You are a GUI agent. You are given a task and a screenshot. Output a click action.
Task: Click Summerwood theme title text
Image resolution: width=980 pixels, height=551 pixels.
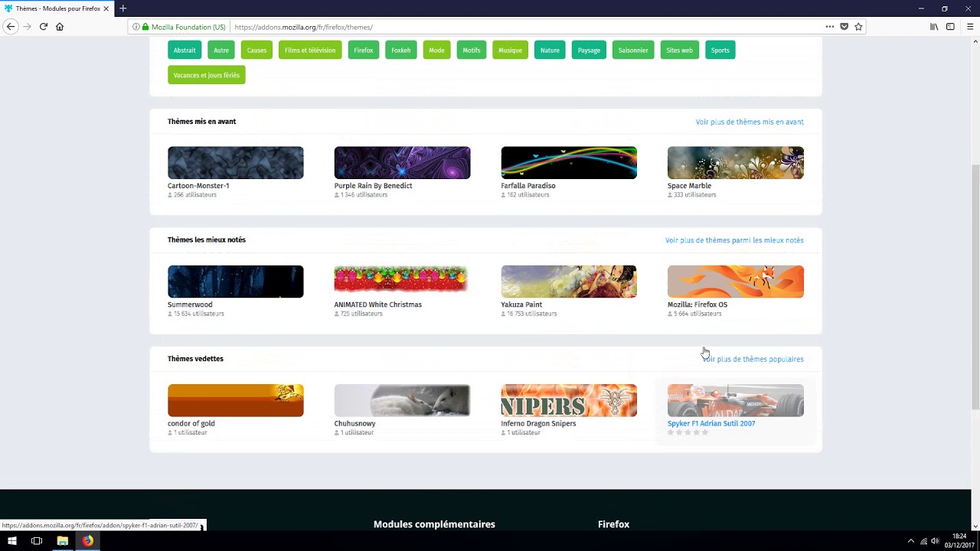tap(190, 305)
